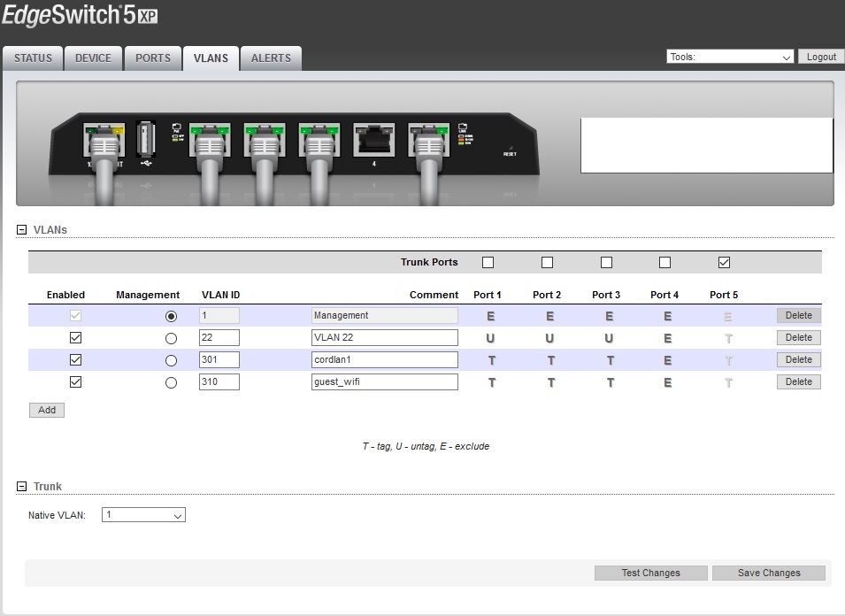The image size is (845, 616).
Task: Click the USB port on the switch image
Action: pos(145,138)
